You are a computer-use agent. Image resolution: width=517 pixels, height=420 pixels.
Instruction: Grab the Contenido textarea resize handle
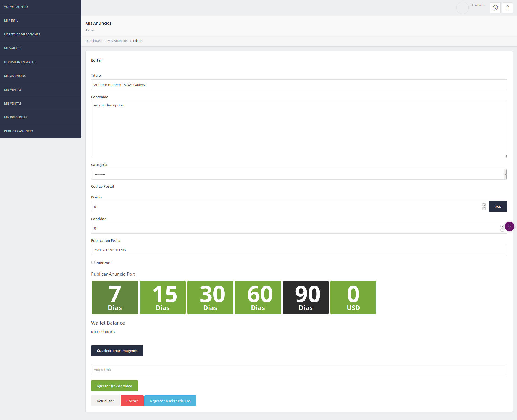click(505, 156)
